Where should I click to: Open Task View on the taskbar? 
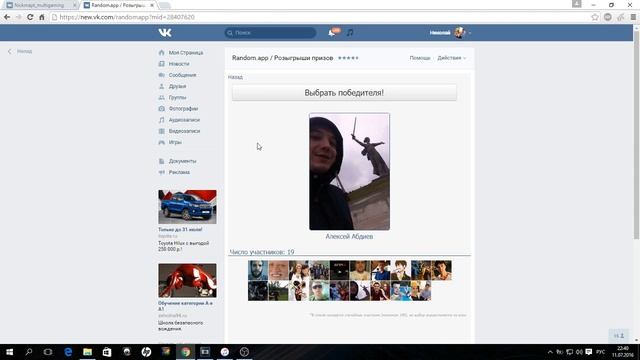click(48, 352)
